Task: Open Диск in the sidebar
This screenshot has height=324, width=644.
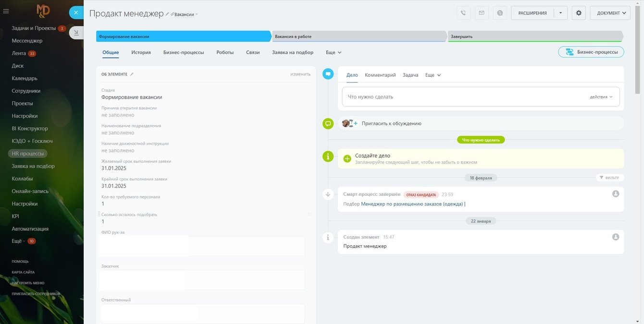Action: pos(17,66)
